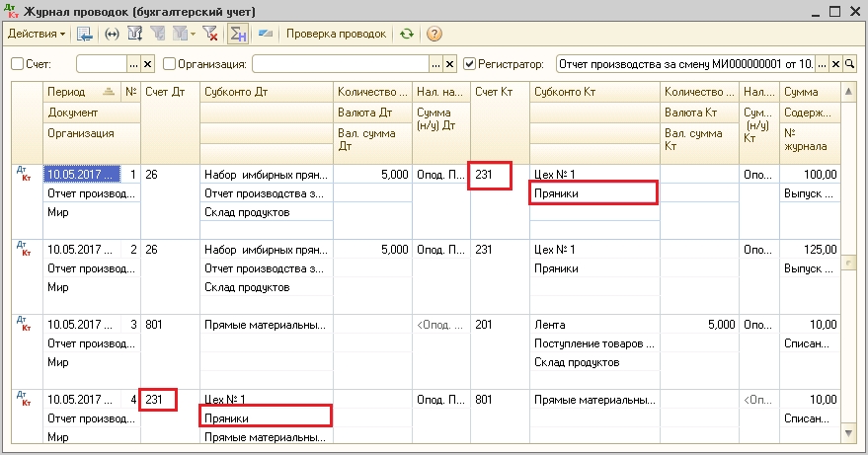Clear the Регистратор field with X button

[835, 64]
